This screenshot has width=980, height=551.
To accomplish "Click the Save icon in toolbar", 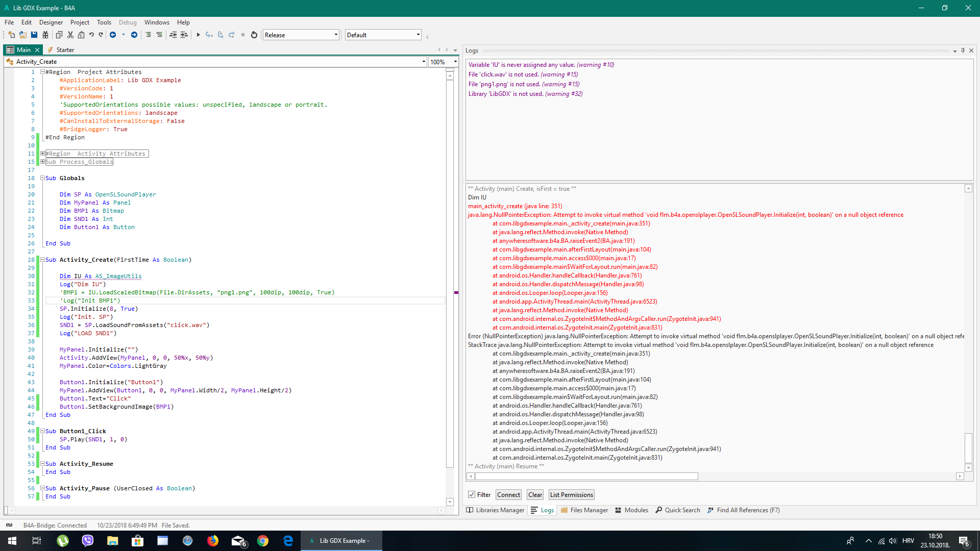I will (34, 35).
